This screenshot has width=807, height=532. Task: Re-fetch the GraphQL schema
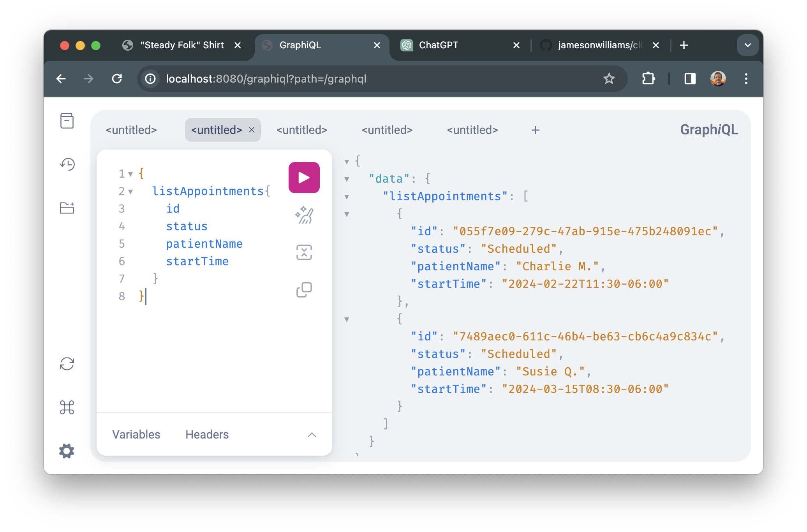[67, 364]
